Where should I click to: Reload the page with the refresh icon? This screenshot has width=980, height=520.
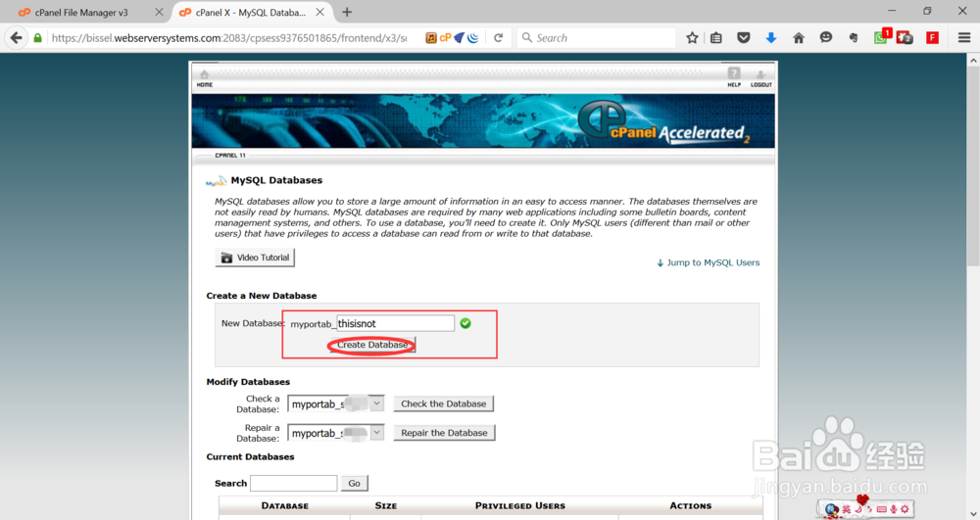[498, 38]
